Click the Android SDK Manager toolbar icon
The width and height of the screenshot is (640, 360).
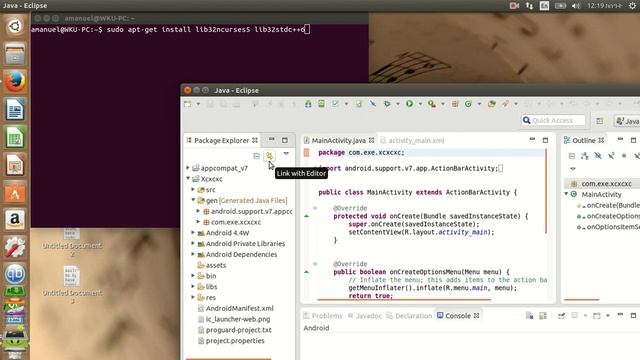point(308,104)
